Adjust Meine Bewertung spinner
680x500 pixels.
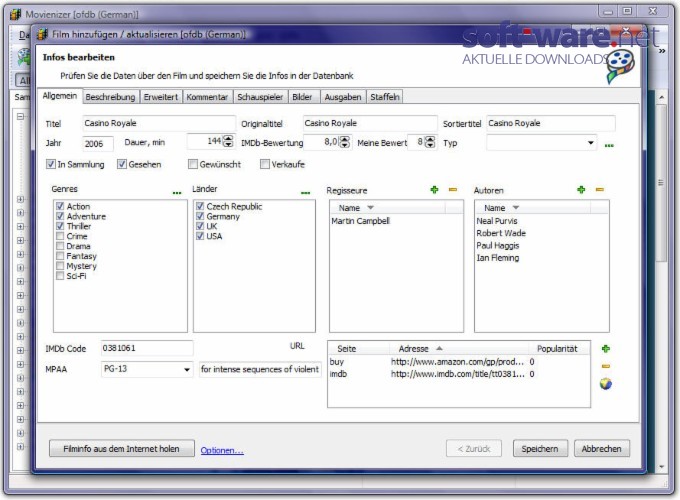pyautogui.click(x=430, y=141)
